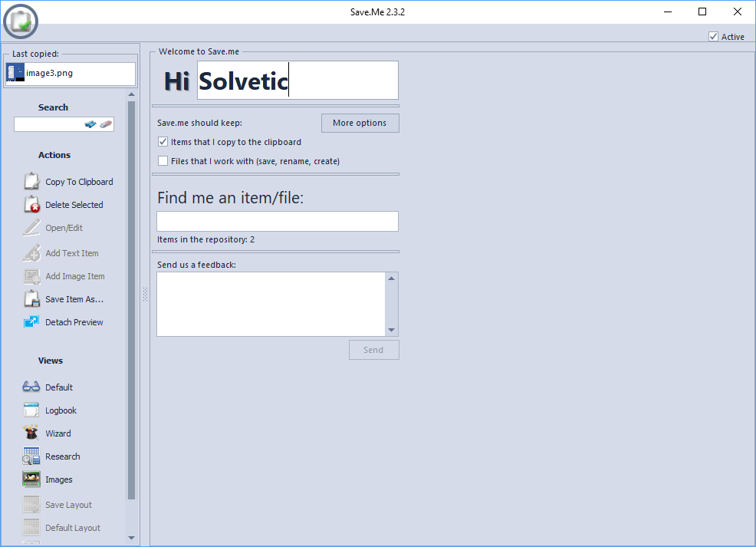
Task: Open the Images view icon
Action: point(31,479)
